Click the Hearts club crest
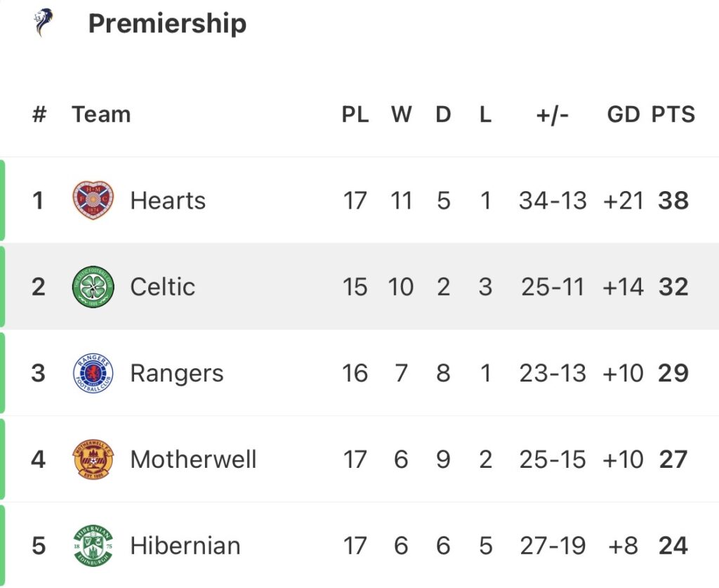Viewport: 719px width, 588px height. pyautogui.click(x=93, y=200)
